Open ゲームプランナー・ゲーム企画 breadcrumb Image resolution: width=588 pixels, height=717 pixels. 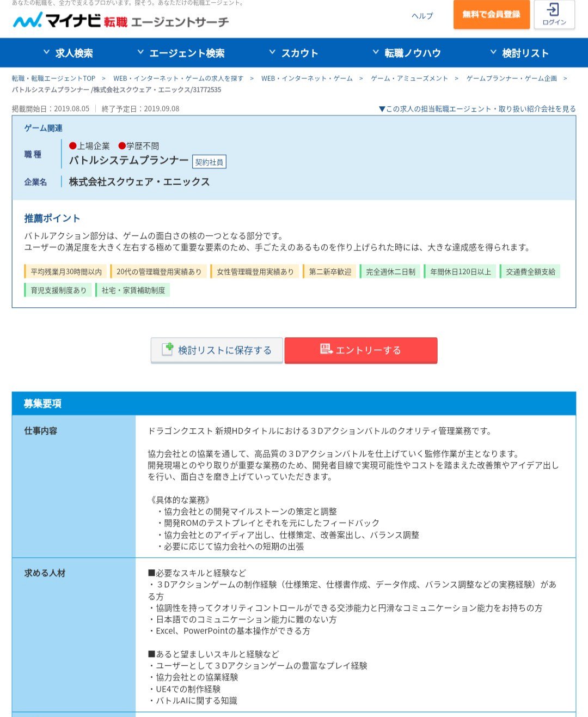point(512,78)
